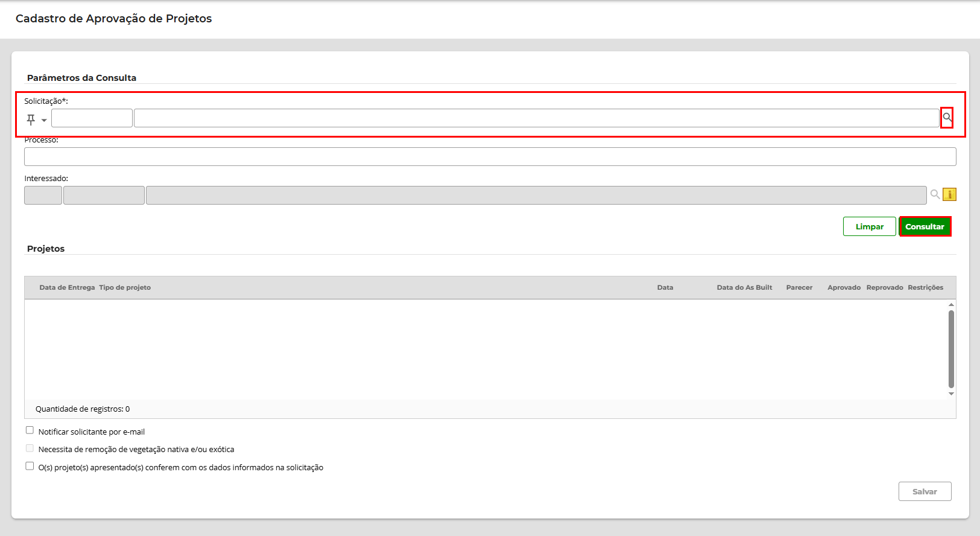Click the Salvar button
Image resolution: width=980 pixels, height=536 pixels.
coord(925,491)
